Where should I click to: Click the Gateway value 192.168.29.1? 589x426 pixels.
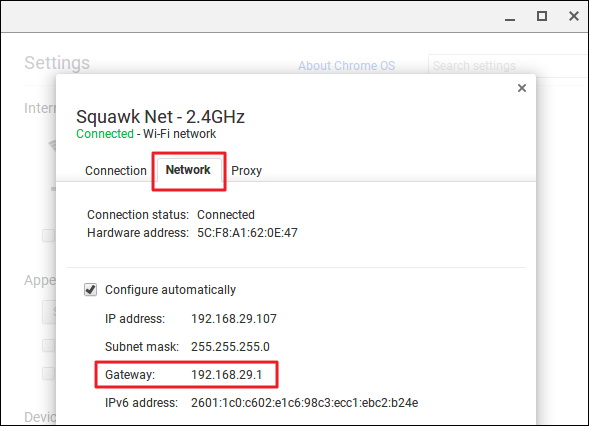(x=227, y=375)
